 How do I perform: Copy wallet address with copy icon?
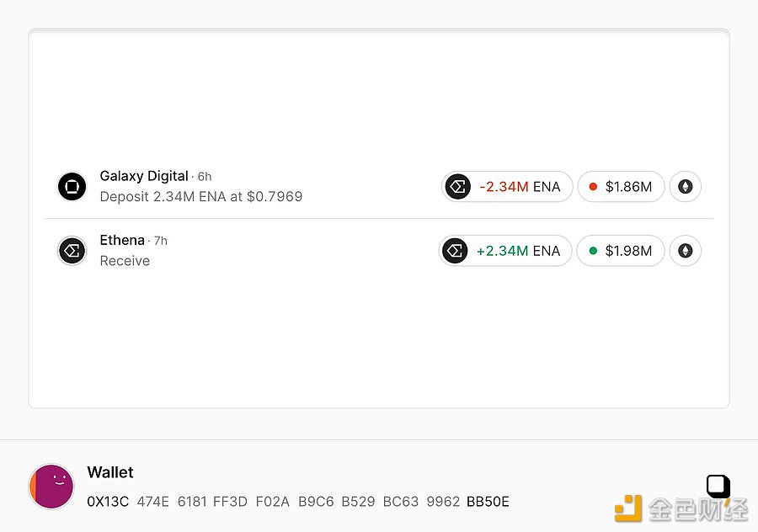click(718, 486)
